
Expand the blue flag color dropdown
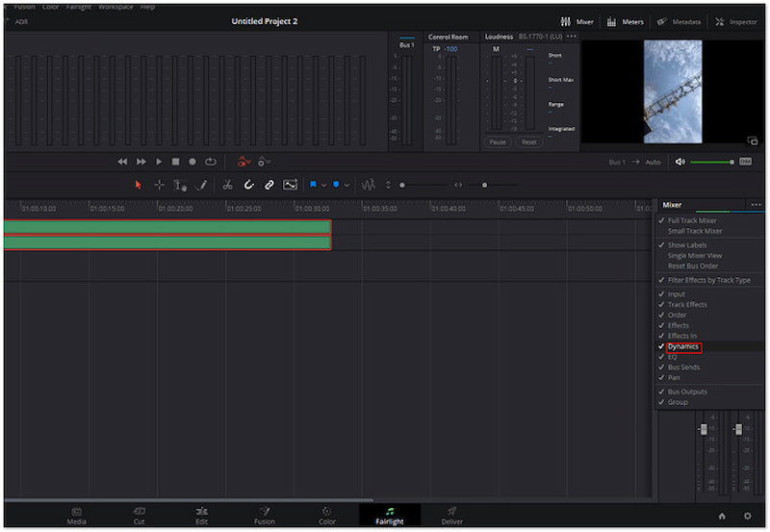click(323, 185)
